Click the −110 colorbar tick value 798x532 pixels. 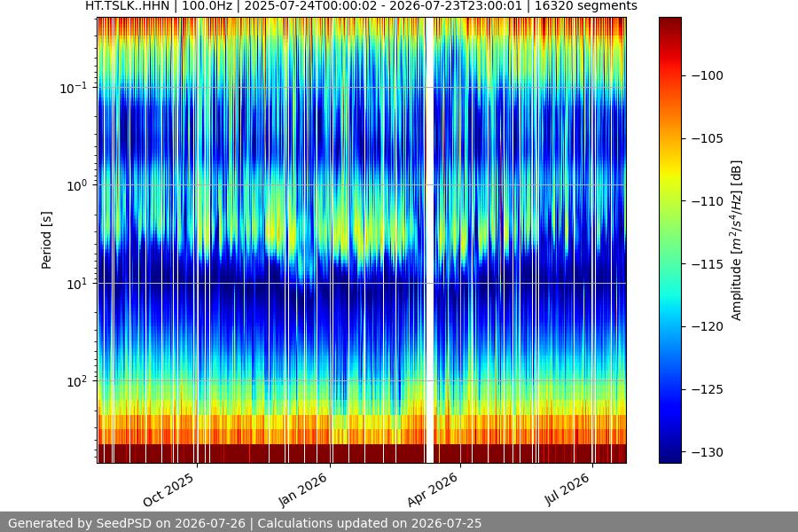[x=708, y=201]
